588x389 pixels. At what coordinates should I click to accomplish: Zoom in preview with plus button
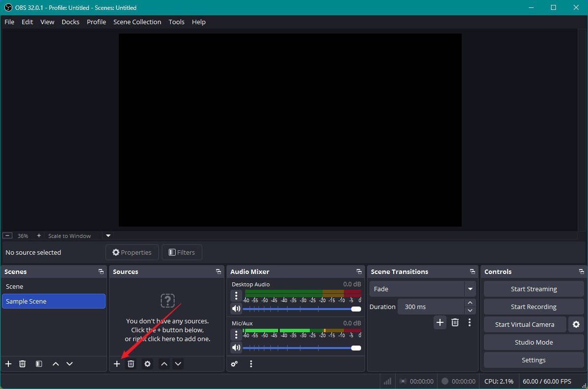(38, 235)
